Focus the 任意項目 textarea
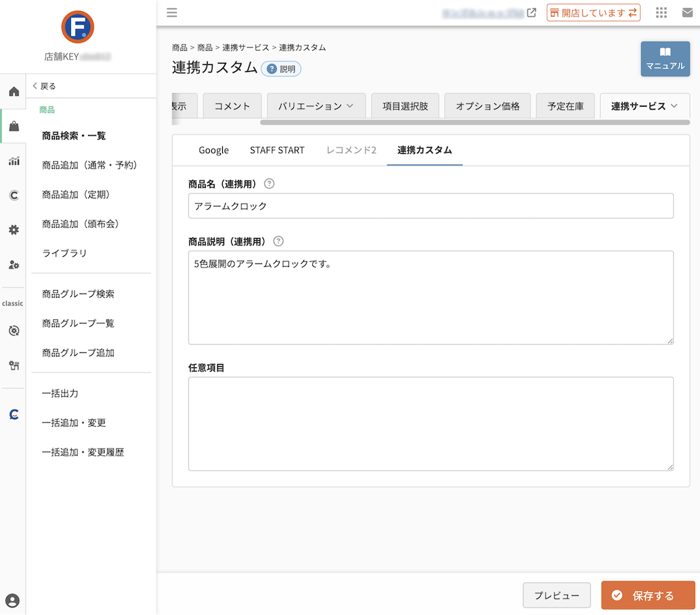This screenshot has height=615, width=700. click(431, 424)
